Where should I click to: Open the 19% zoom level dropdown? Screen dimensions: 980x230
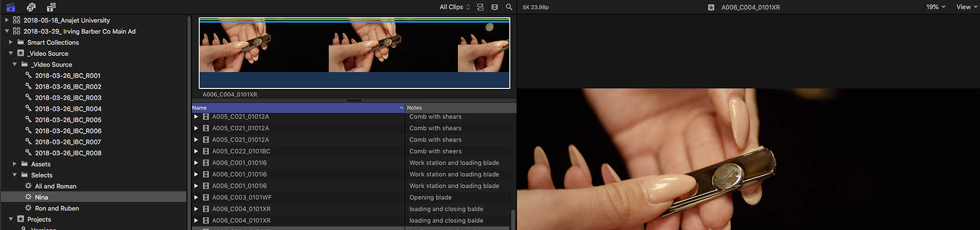point(936,7)
